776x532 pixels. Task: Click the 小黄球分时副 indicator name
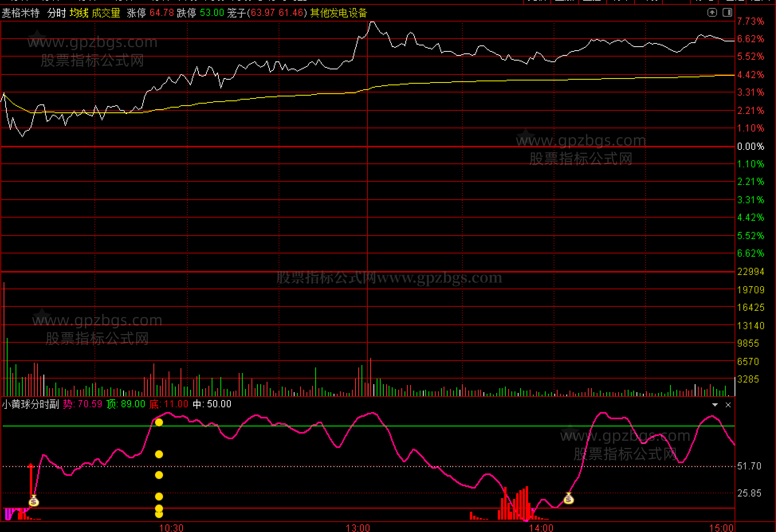pos(30,404)
